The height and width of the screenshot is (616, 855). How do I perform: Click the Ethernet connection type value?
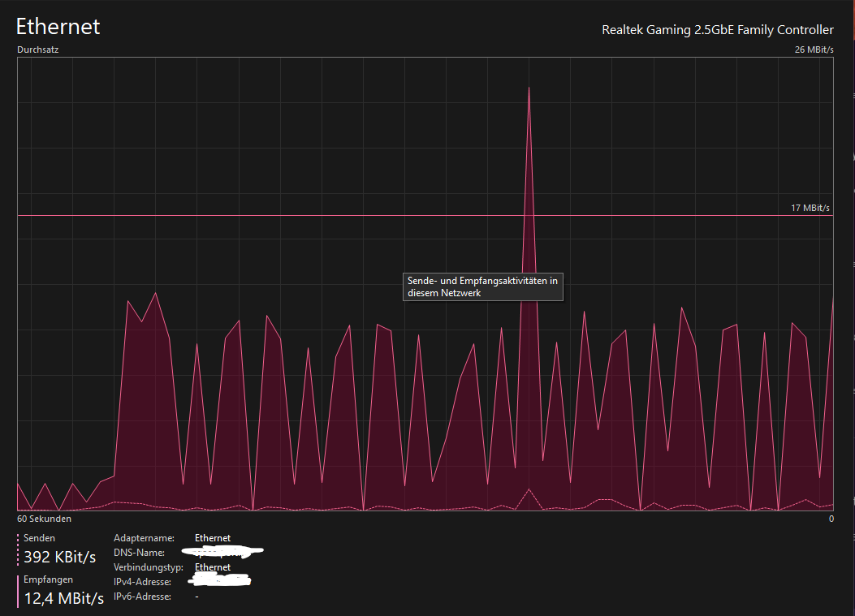213,567
